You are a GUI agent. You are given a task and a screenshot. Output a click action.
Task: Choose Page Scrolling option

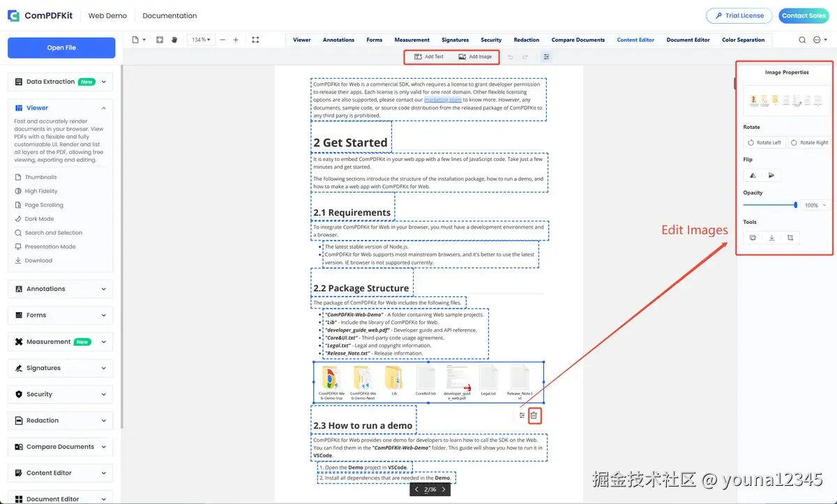tap(44, 205)
